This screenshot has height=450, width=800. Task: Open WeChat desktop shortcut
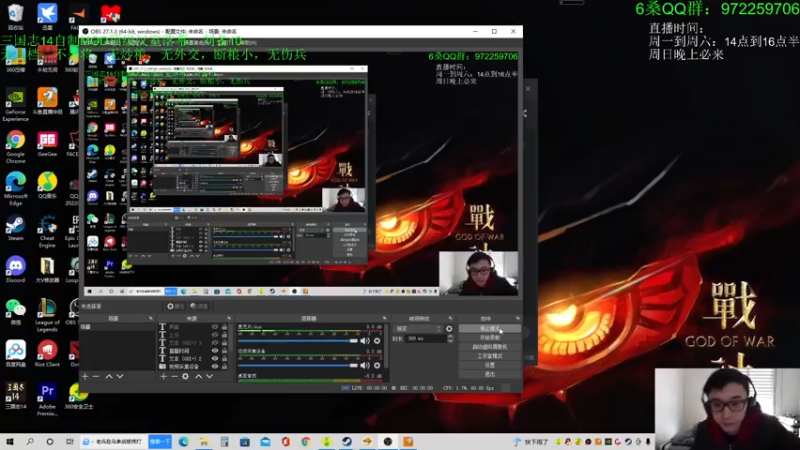tap(15, 311)
